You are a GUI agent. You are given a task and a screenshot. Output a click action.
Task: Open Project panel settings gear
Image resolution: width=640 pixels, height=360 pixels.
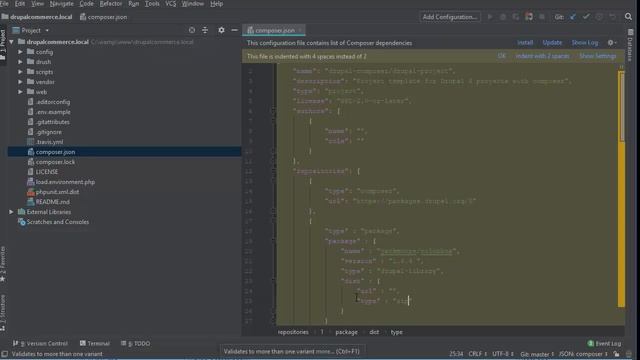point(221,30)
